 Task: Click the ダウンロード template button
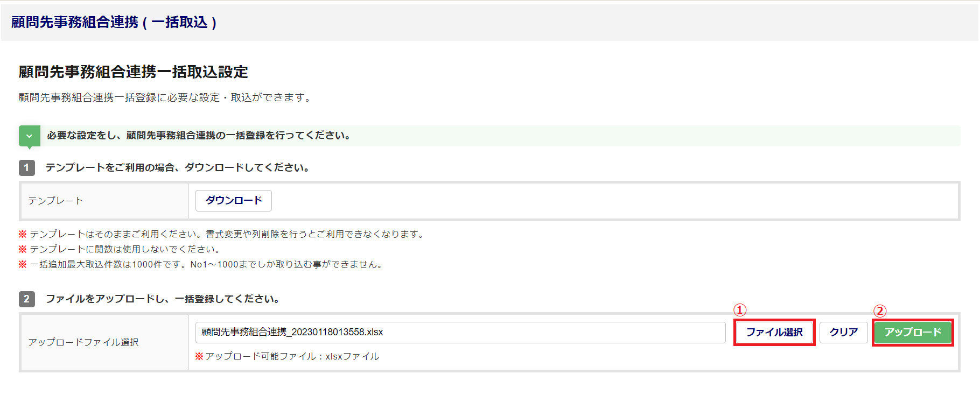tap(234, 201)
